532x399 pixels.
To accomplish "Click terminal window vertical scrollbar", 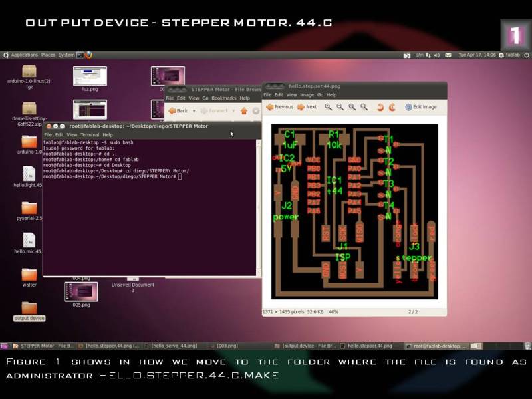I will (259, 207).
